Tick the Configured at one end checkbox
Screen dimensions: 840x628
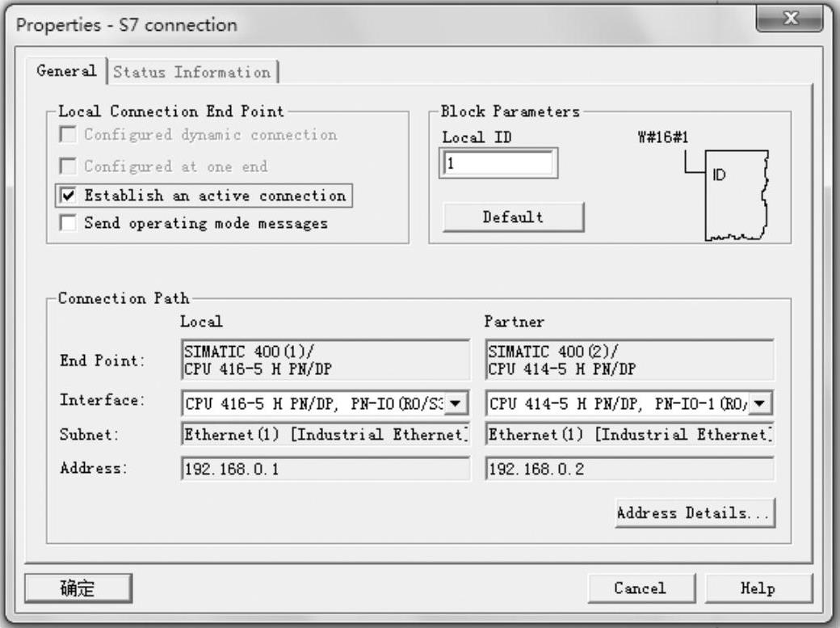[69, 166]
